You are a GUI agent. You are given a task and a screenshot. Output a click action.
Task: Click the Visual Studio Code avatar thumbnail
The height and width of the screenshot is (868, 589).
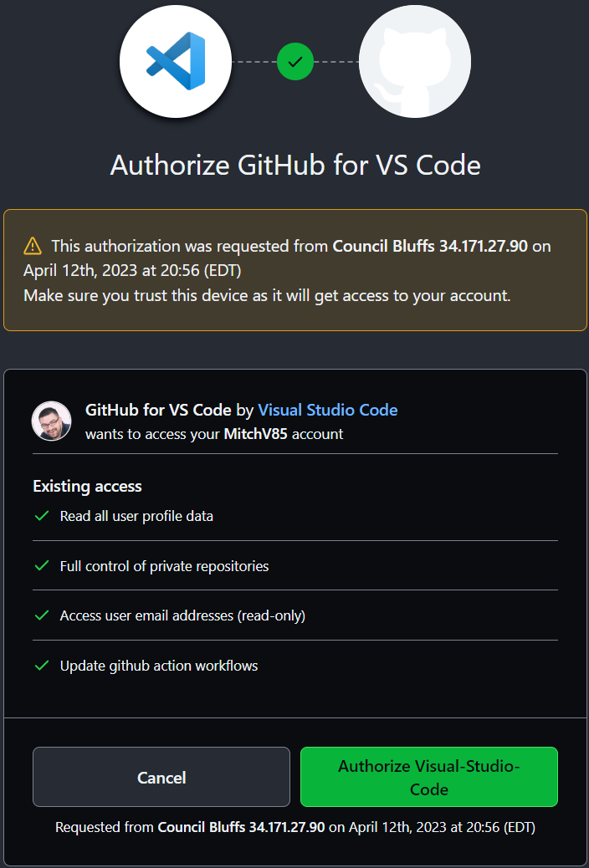coord(51,421)
